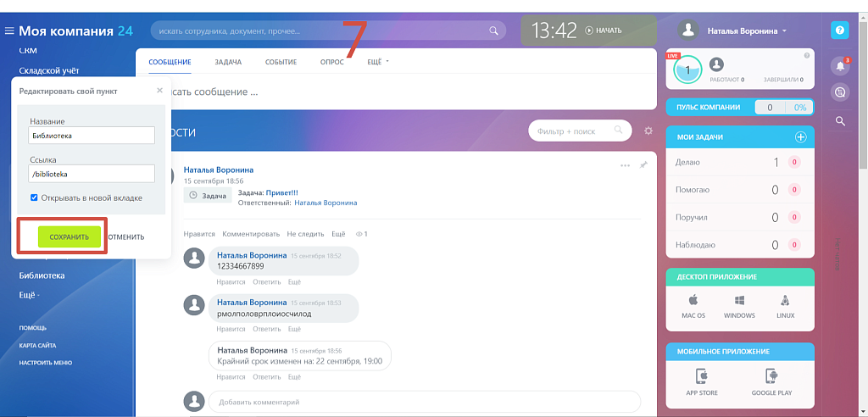Download Windows desktop app

pos(739,306)
